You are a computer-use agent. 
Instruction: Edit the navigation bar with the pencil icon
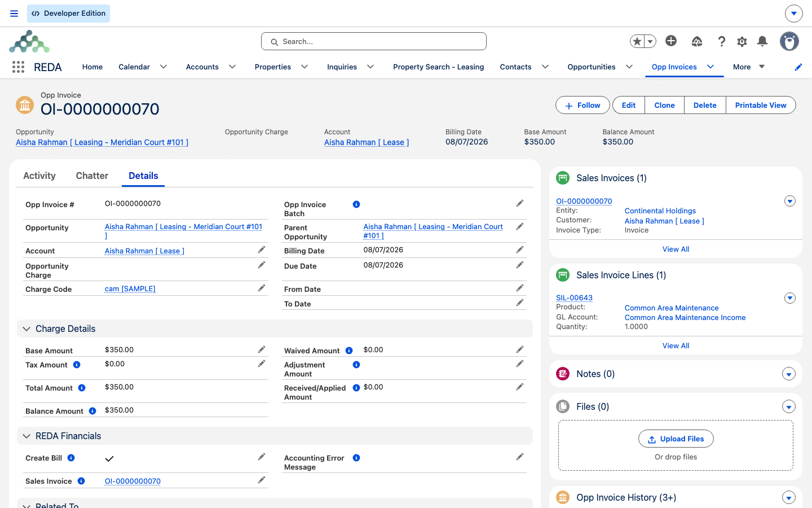tap(798, 67)
